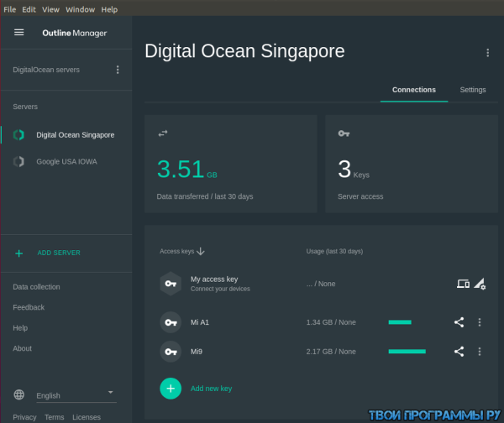Click the My access key name
Screen dimensions: 504x423
(x=214, y=279)
